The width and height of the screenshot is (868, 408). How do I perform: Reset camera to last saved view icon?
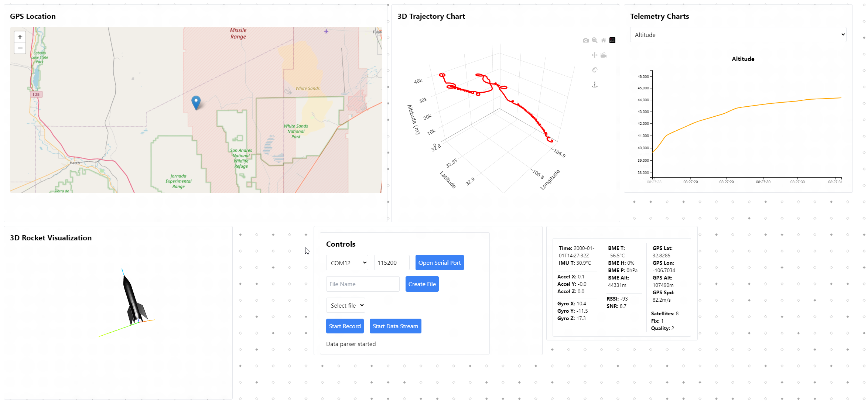[604, 55]
